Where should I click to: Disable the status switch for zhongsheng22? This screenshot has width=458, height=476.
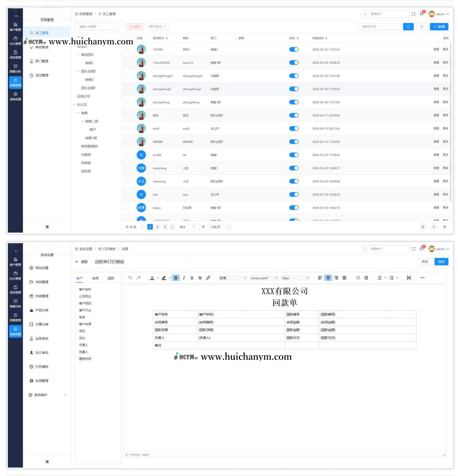[x=294, y=76]
